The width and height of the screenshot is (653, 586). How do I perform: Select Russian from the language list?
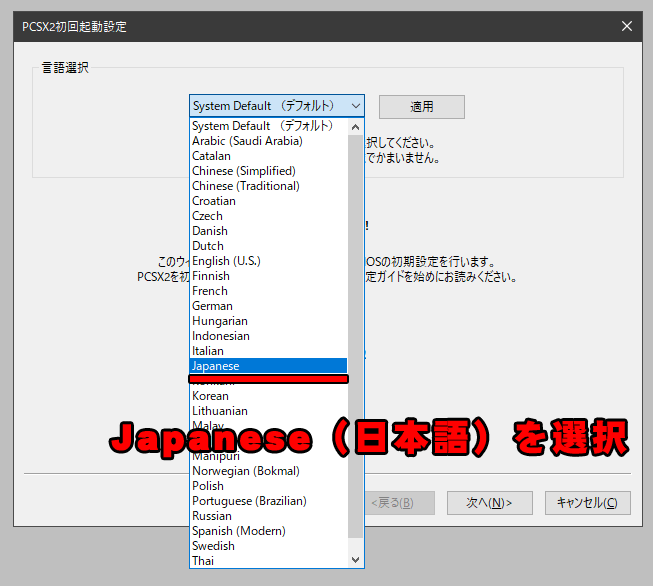269,516
